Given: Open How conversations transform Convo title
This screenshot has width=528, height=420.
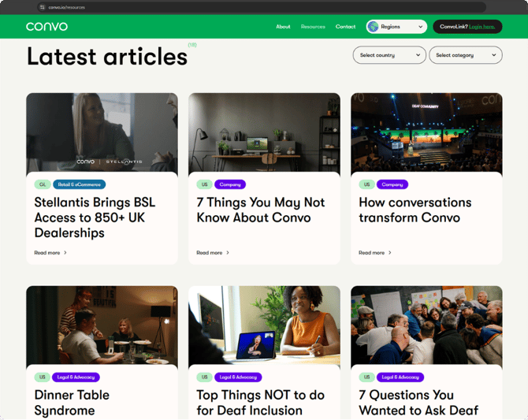Looking at the screenshot, I should (415, 210).
